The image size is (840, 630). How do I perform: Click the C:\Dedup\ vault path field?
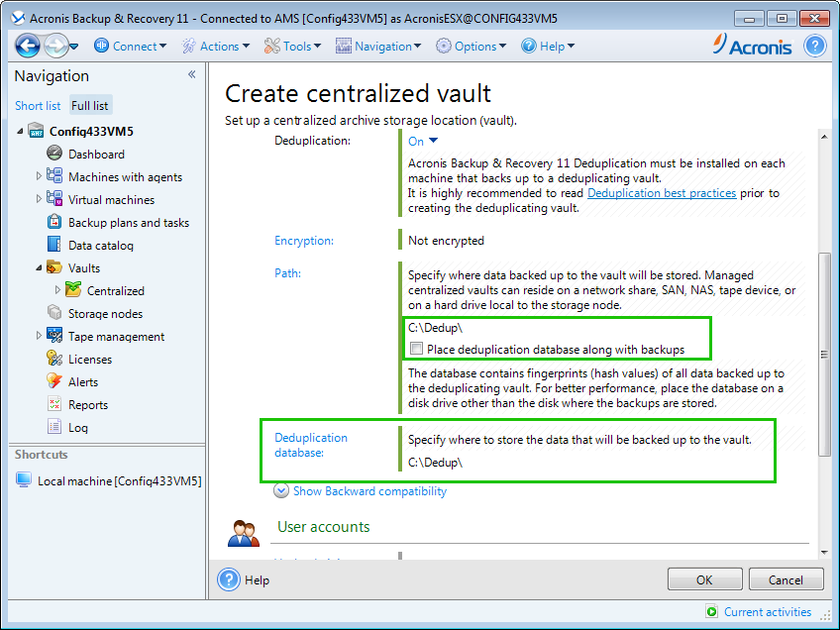(x=435, y=328)
